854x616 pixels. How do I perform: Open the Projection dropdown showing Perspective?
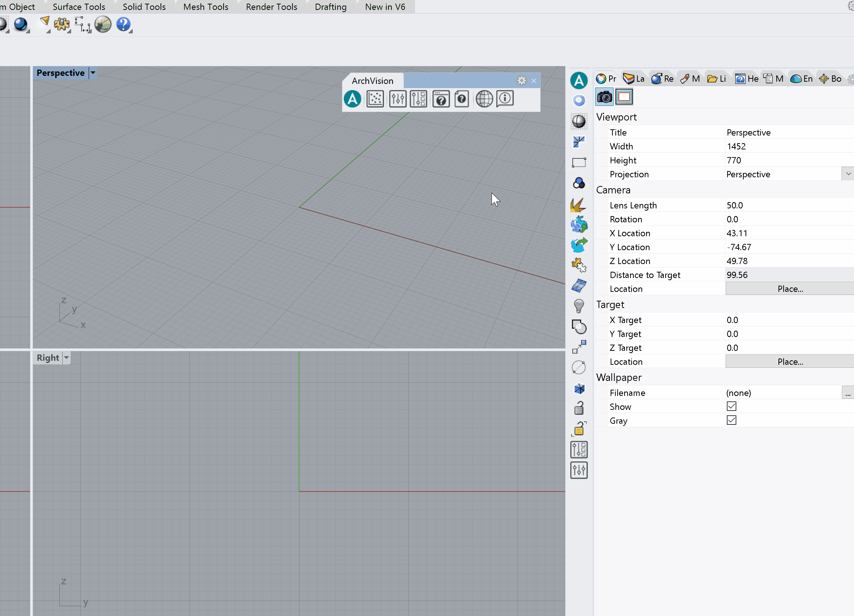pyautogui.click(x=848, y=174)
